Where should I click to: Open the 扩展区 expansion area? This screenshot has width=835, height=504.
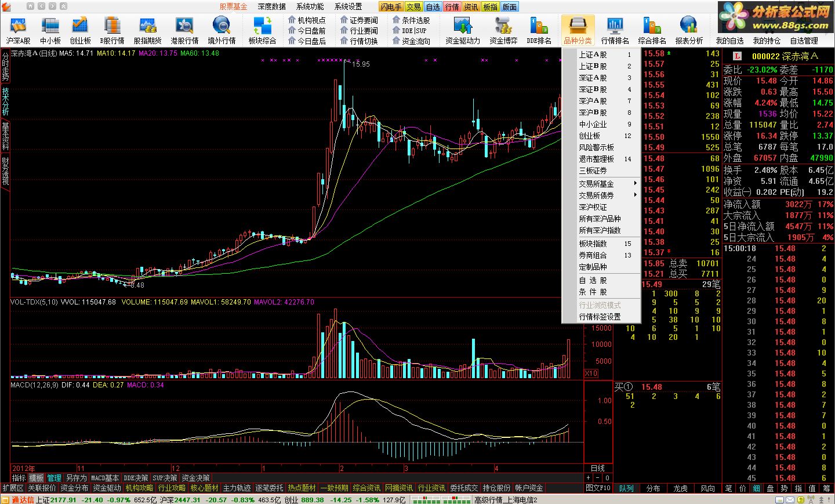13,488
